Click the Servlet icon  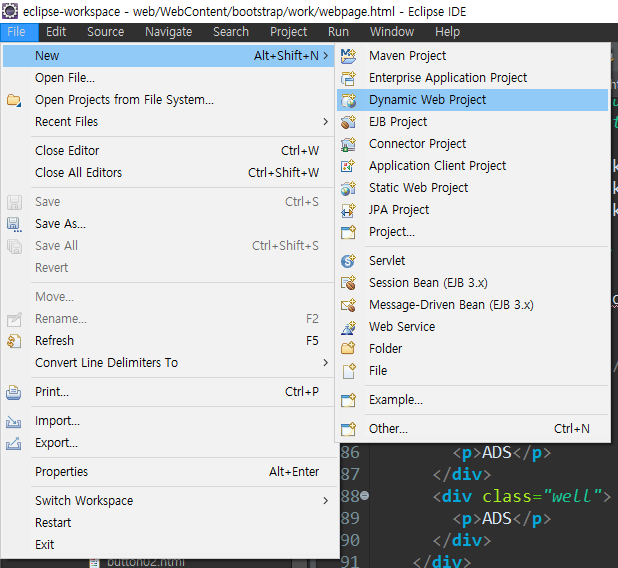pyautogui.click(x=348, y=261)
